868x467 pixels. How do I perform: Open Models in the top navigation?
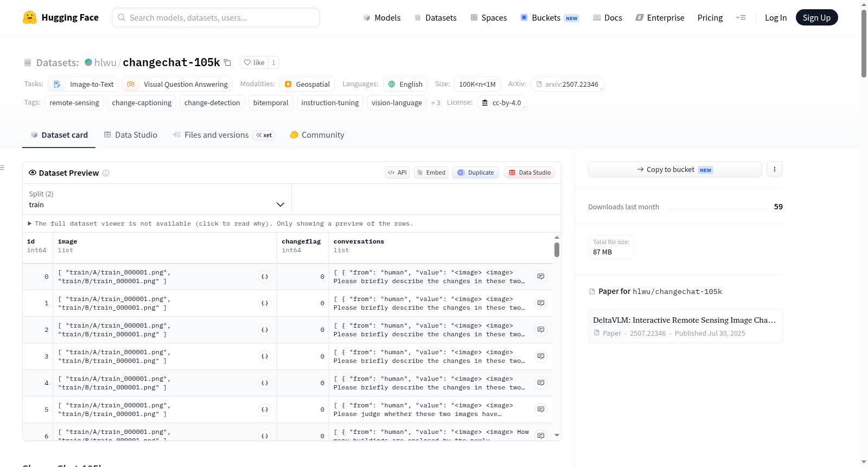point(382,17)
